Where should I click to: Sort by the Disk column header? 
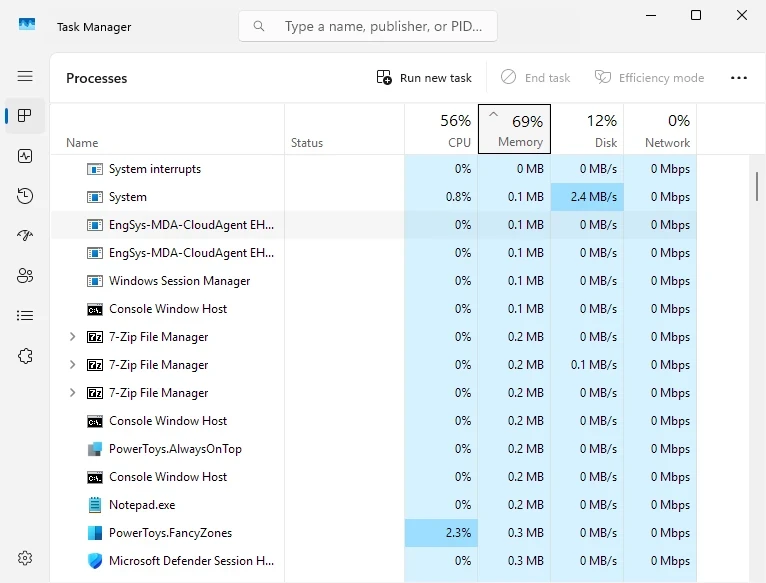587,130
